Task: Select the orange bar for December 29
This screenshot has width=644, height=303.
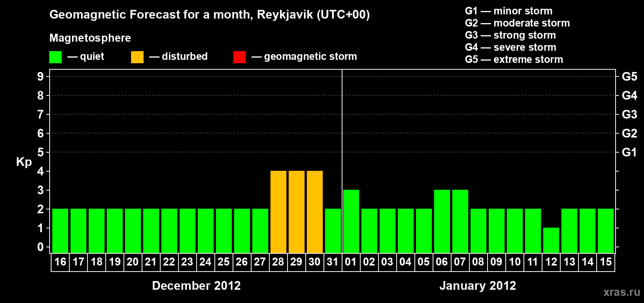Action: click(297, 212)
